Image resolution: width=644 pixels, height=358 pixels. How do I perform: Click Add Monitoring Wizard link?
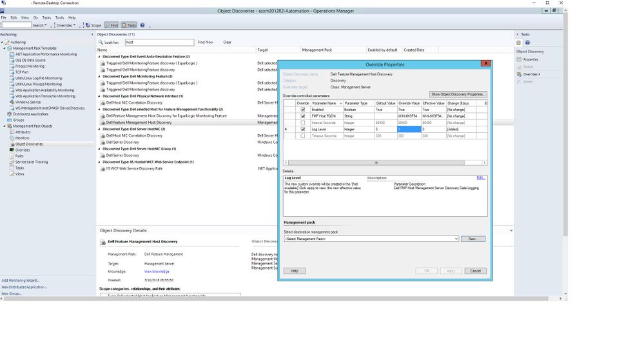pyautogui.click(x=20, y=281)
